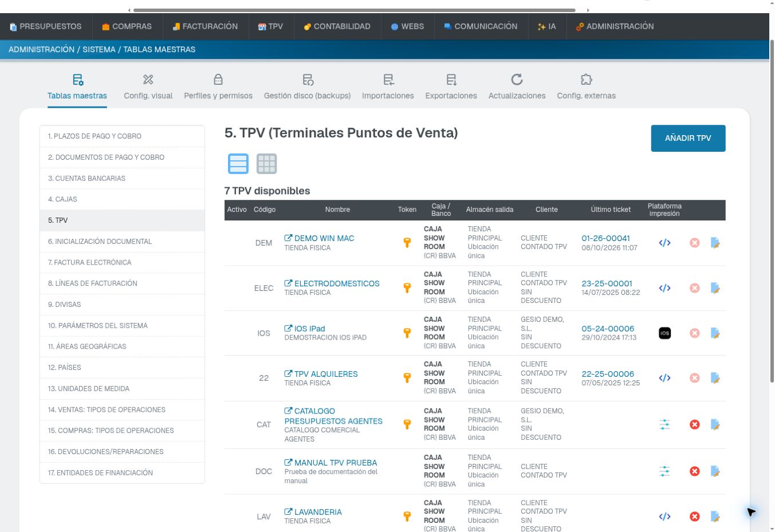Open print settings sliders icon for MANUAL TPV PRUEBA
775x532 pixels.
click(664, 471)
